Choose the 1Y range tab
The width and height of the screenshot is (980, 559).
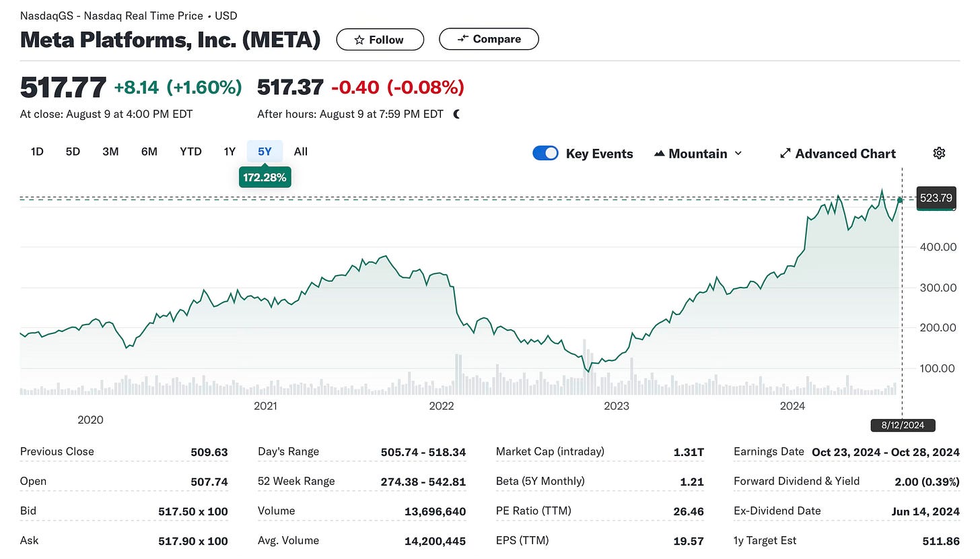[230, 152]
